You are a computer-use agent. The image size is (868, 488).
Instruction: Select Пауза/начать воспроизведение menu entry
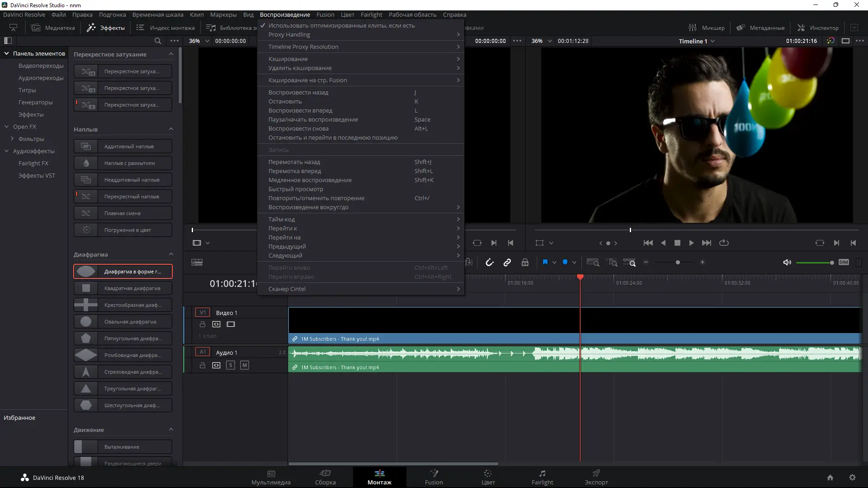pos(313,120)
